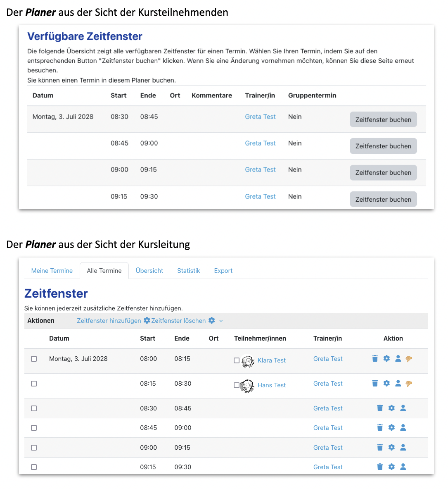Switch to the Übersicht tab
The image size is (448, 489).
149,271
